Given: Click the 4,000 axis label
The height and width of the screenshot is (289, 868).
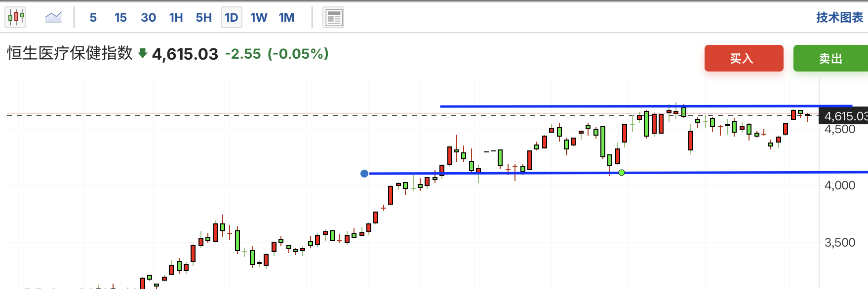Looking at the screenshot, I should (840, 185).
